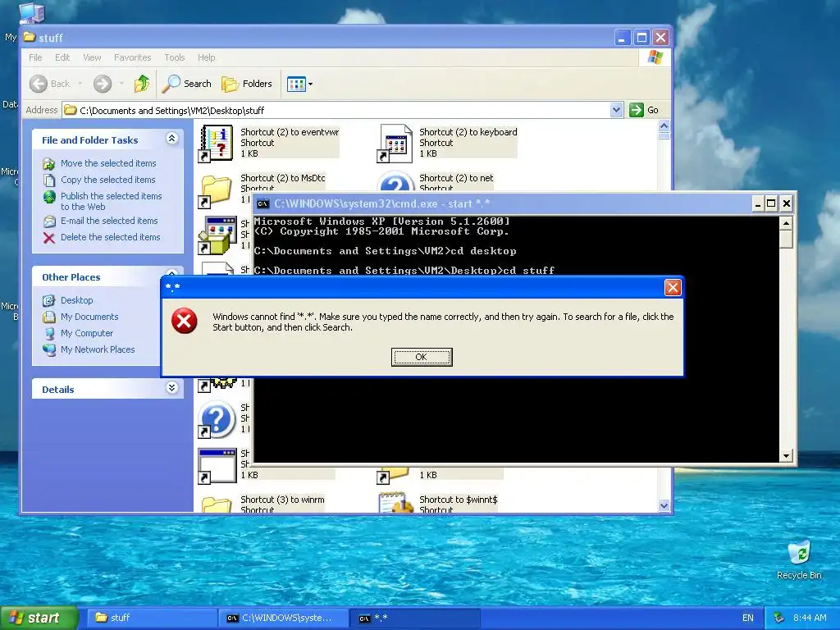The height and width of the screenshot is (630, 840).
Task: Click the Publish to Web globe icon
Action: (48, 197)
